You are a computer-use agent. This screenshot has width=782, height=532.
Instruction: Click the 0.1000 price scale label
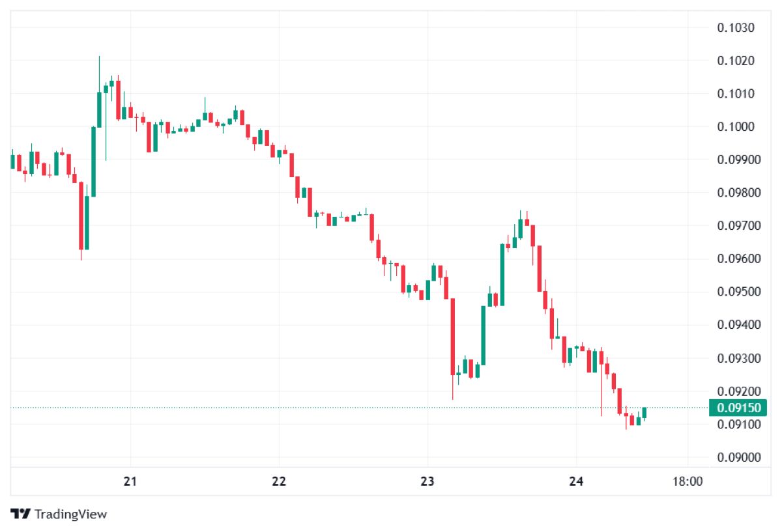[735, 127]
